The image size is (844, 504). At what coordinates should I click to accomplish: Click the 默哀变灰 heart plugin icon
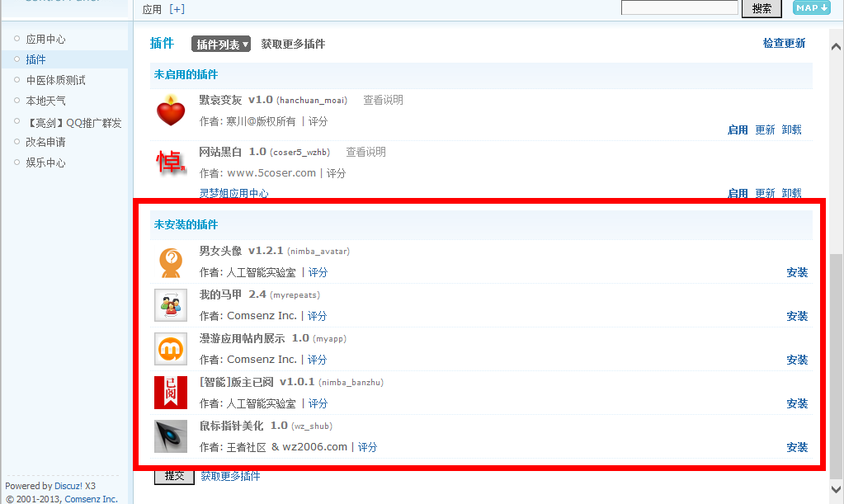[170, 112]
